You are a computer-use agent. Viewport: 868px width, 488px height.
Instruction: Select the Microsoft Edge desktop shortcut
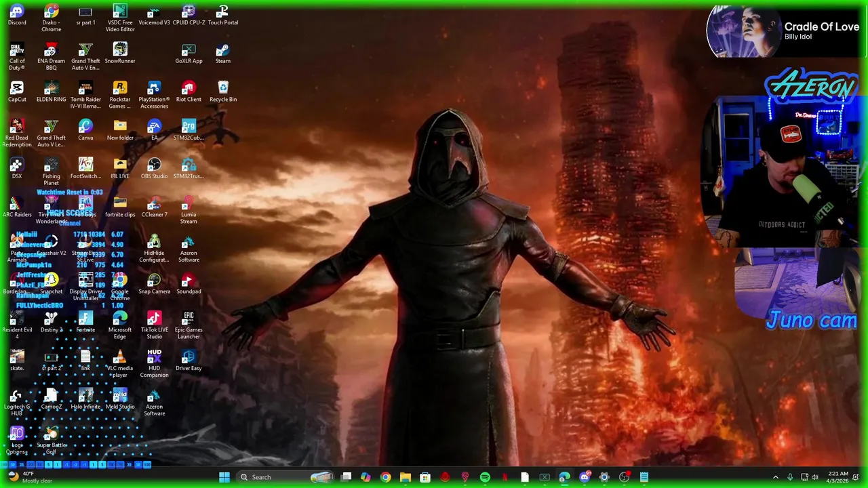(120, 326)
